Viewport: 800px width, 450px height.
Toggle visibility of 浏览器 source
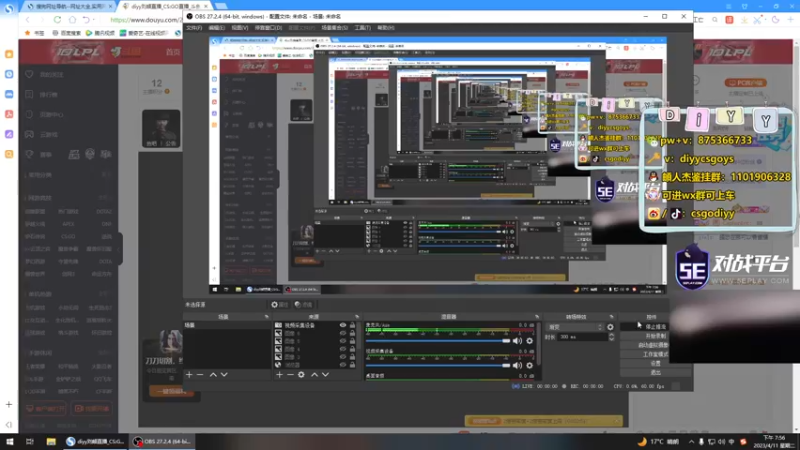(x=343, y=365)
